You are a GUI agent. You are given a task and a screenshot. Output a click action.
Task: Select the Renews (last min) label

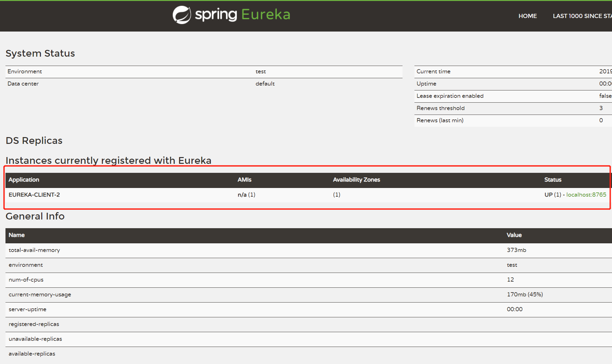click(x=440, y=120)
